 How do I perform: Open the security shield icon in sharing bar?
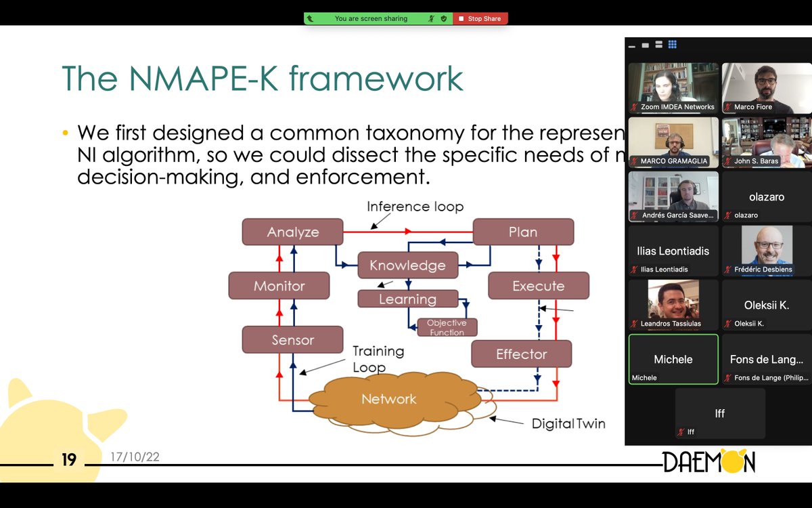coord(443,19)
